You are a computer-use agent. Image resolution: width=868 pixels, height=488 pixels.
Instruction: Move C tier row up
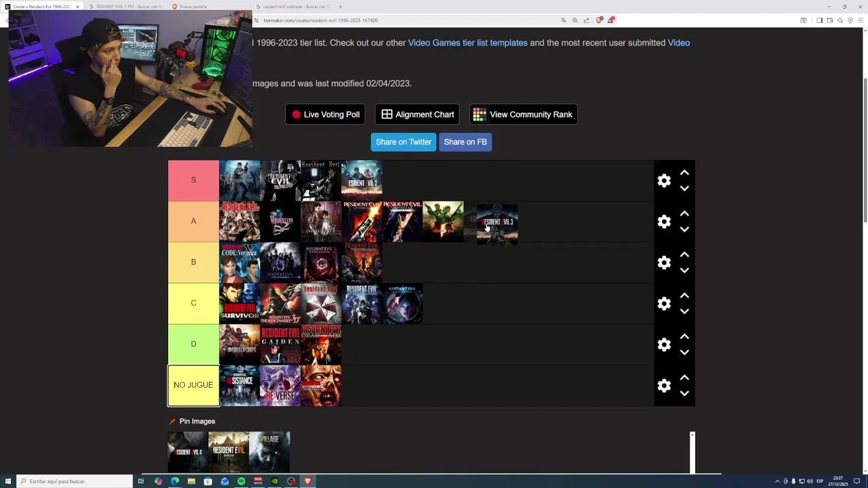tap(684, 296)
